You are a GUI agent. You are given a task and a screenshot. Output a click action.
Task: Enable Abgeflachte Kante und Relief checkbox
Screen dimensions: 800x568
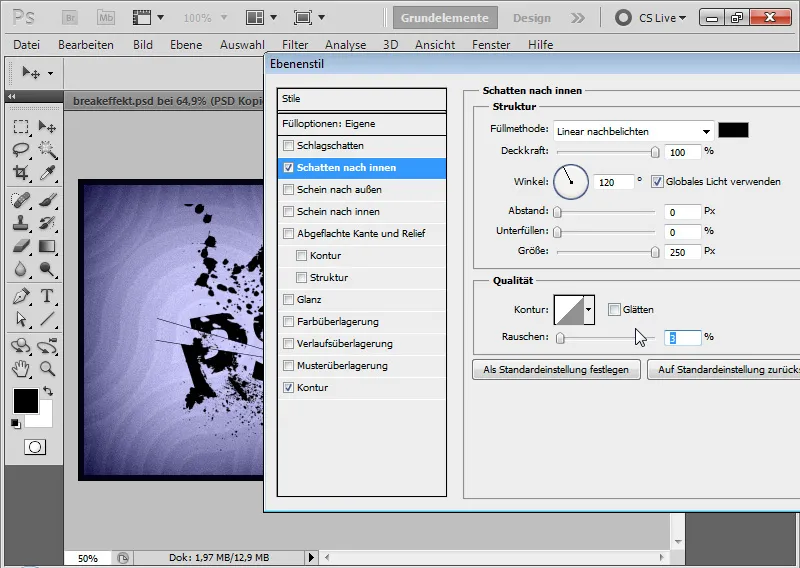click(x=289, y=233)
